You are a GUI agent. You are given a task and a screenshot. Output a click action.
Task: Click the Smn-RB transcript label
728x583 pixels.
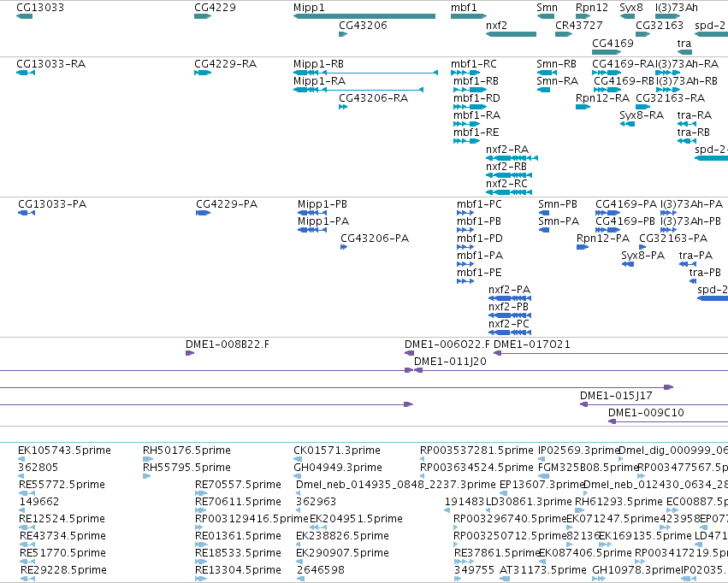[556, 64]
